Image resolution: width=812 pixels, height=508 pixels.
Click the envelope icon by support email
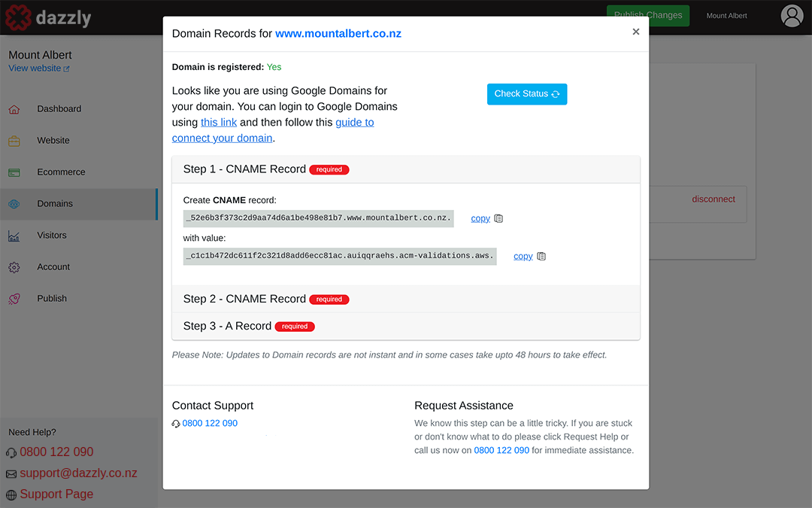[11, 474]
